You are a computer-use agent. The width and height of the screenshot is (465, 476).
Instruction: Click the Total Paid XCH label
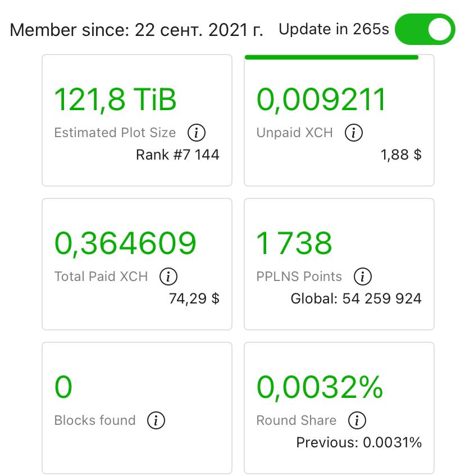[x=101, y=276]
